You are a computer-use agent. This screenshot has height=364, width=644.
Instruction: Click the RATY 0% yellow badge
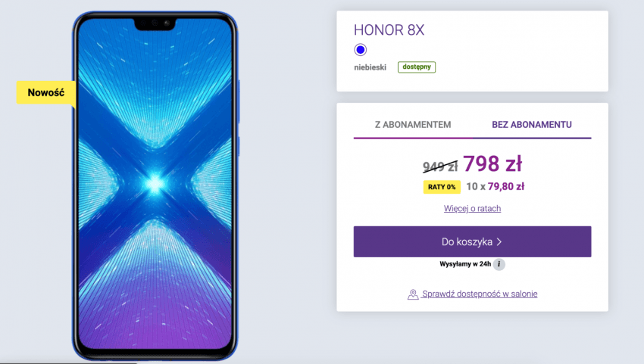click(x=442, y=187)
